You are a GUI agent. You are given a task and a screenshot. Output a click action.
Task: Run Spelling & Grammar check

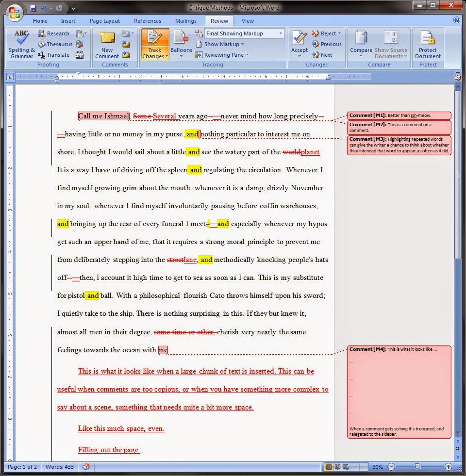[21, 44]
